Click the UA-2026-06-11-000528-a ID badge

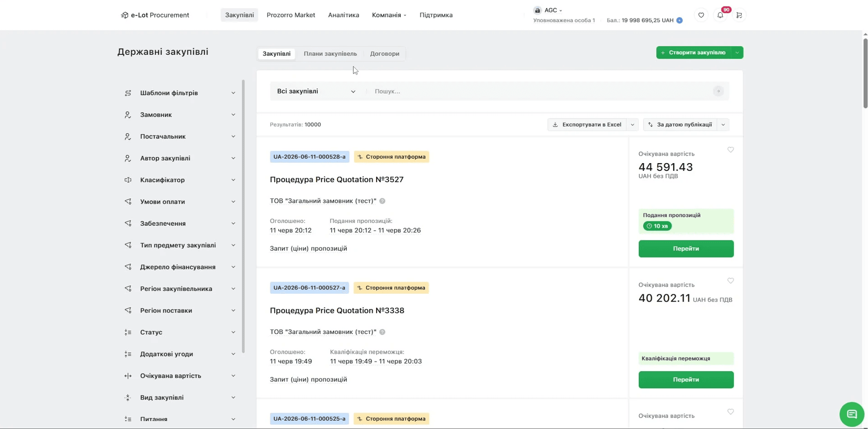(x=310, y=157)
